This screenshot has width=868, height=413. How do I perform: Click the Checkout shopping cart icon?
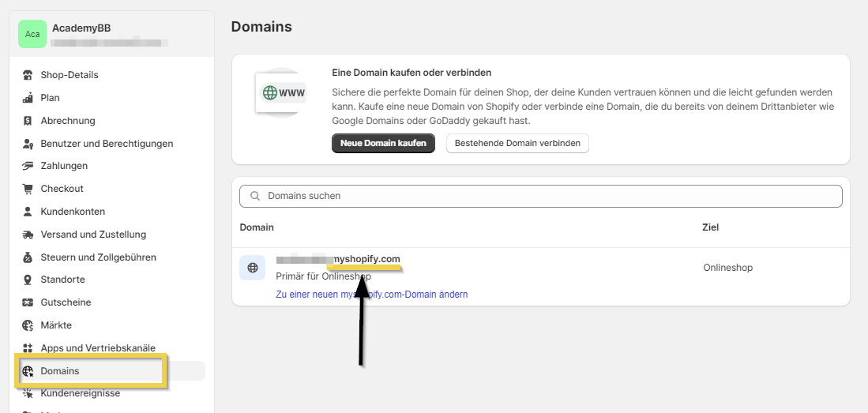pos(28,189)
